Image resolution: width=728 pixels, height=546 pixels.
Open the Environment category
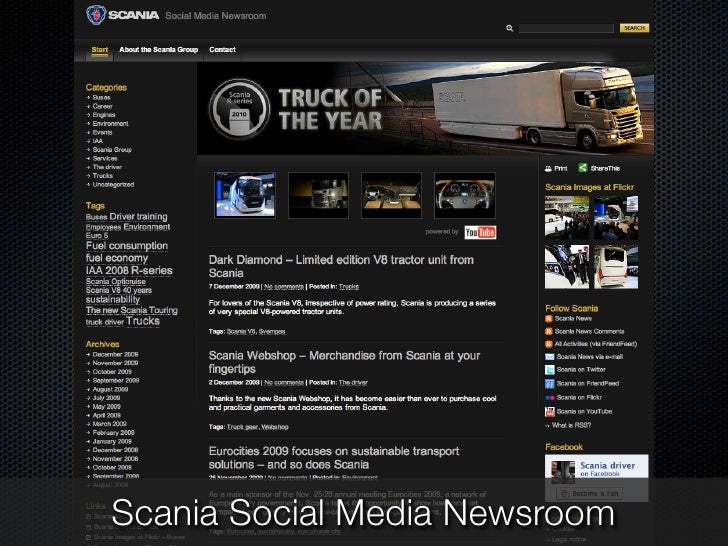pyautogui.click(x=110, y=124)
